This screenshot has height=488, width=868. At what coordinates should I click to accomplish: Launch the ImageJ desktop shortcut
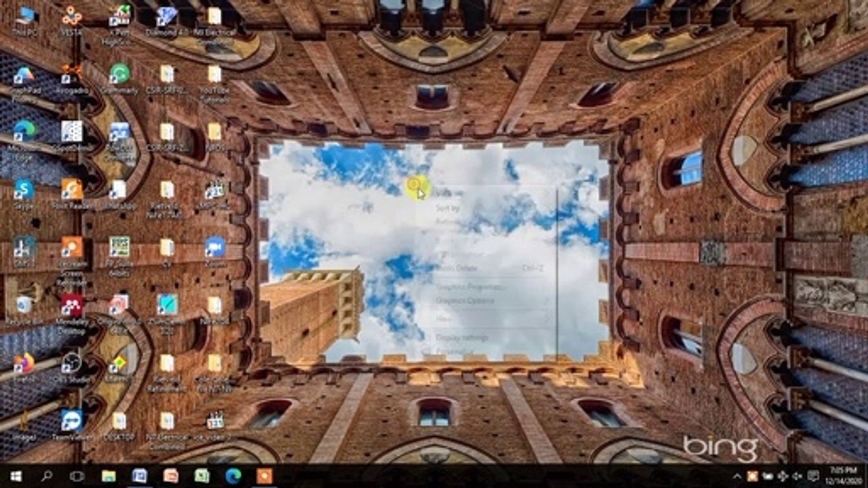(x=24, y=426)
